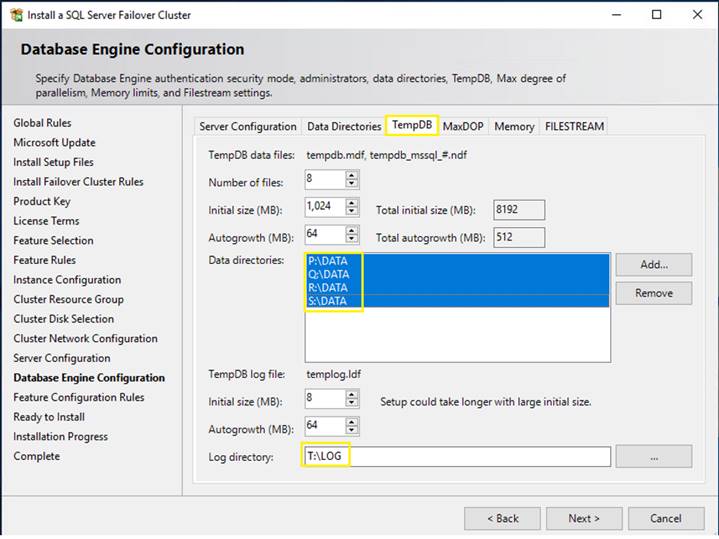Viewport: 719px width, 539px height.
Task: Close the installer window
Action: click(x=697, y=15)
